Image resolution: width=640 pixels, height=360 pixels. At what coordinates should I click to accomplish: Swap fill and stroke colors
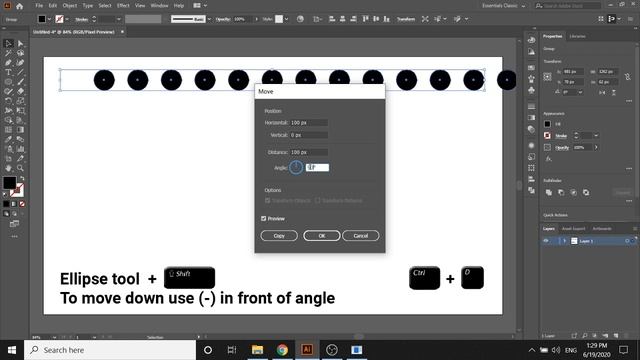(x=22, y=179)
